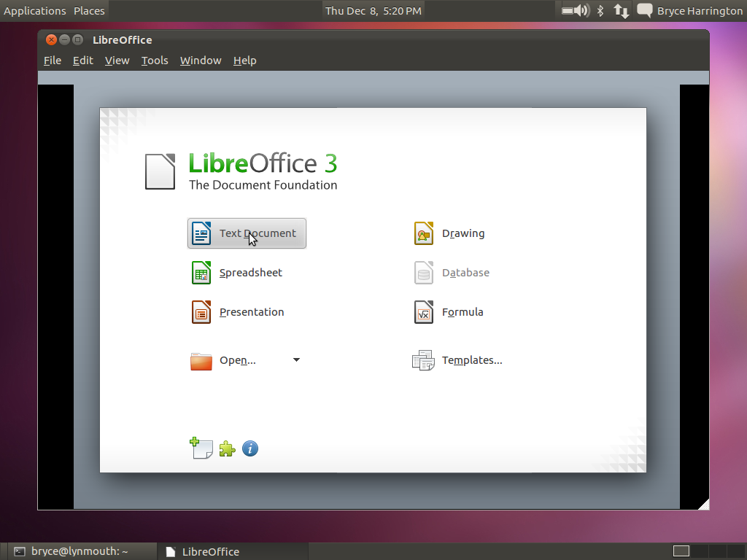This screenshot has height=560, width=747.
Task: Click the volume speaker icon in panel
Action: coord(582,10)
